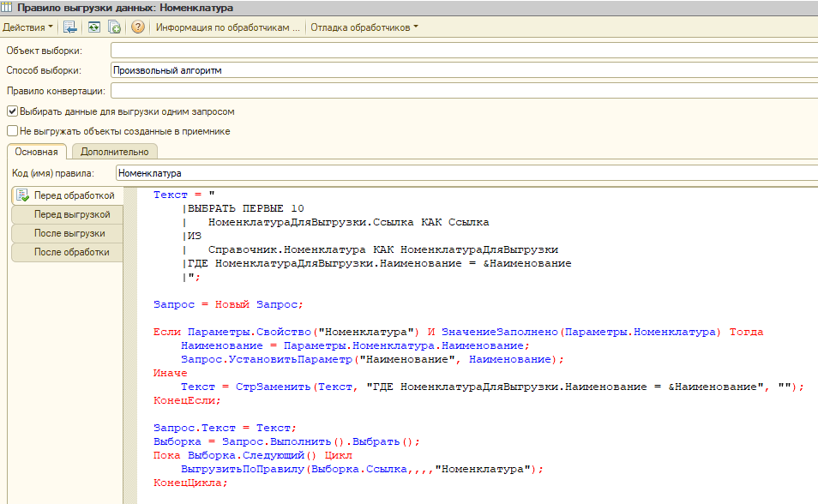Screen dimensions: 818x504
Task: Select the Основная tab
Action: [35, 152]
